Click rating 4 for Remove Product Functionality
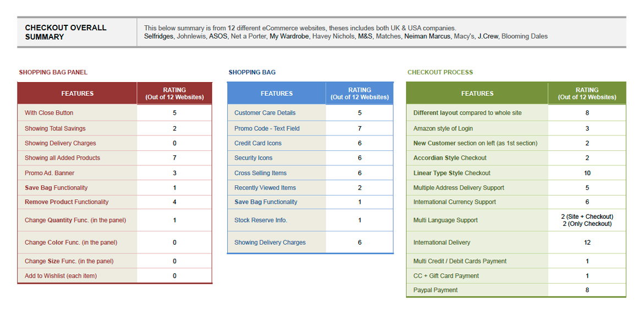This screenshot has width=644, height=319. (174, 202)
